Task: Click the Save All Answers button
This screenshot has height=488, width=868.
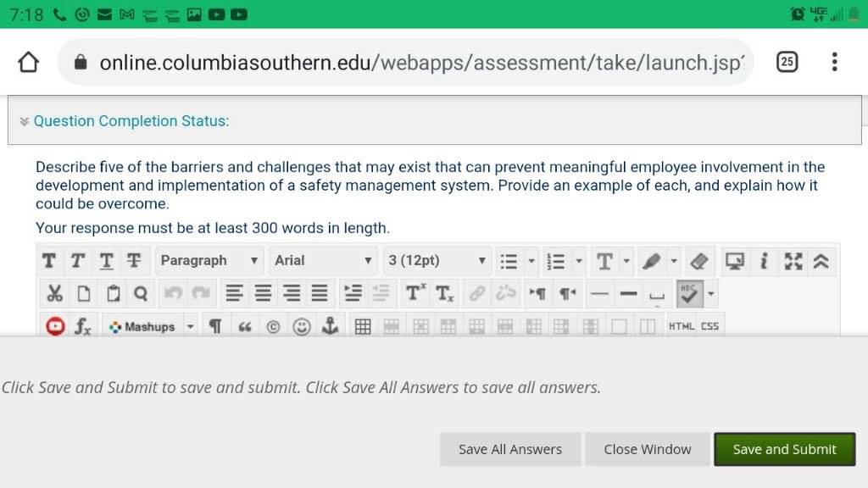Action: point(509,449)
